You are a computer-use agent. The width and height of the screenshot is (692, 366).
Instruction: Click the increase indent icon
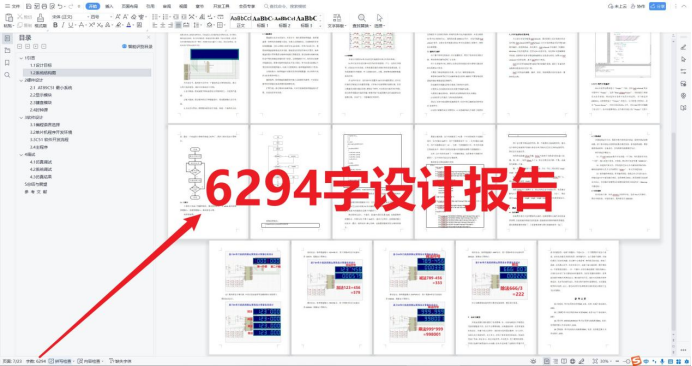point(184,17)
